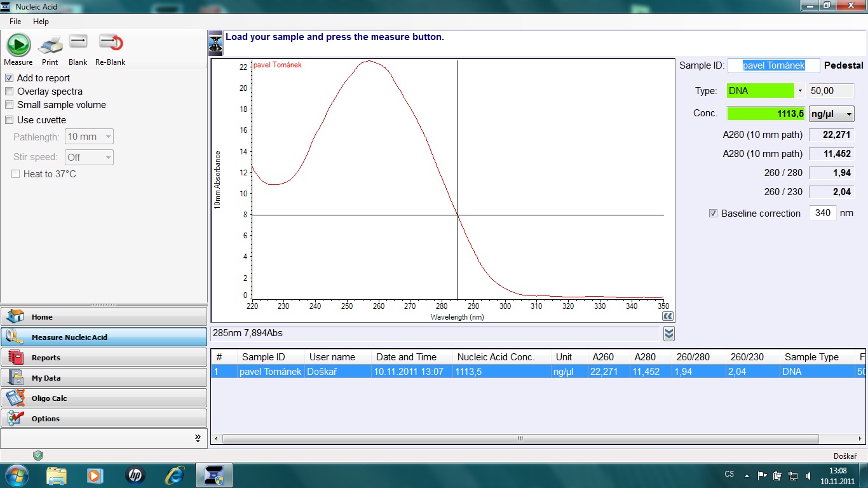Open the Help menu
This screenshot has height=488, width=868.
[x=41, y=22]
